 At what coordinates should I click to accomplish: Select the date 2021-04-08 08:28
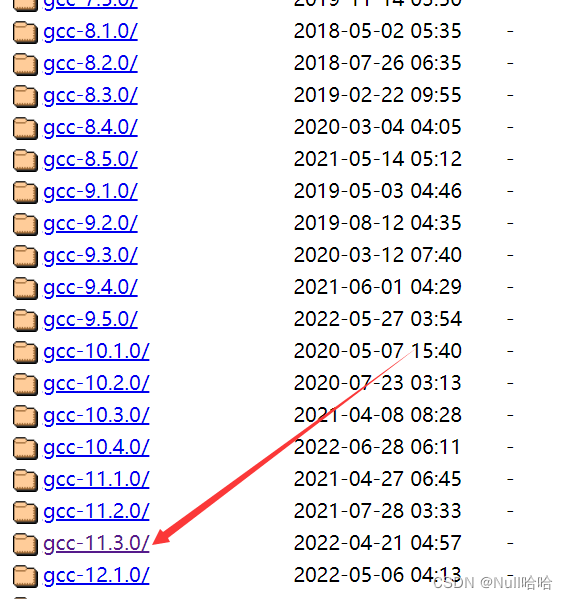click(x=377, y=415)
